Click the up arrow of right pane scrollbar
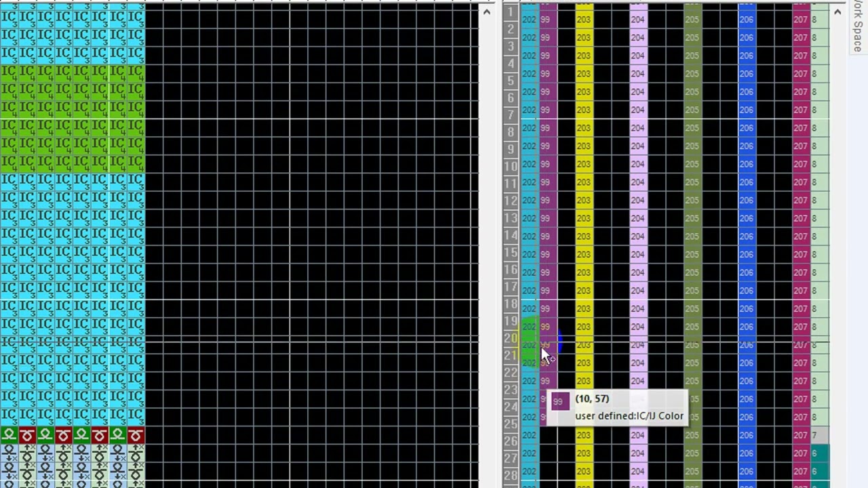This screenshot has width=868, height=488. pyautogui.click(x=837, y=12)
